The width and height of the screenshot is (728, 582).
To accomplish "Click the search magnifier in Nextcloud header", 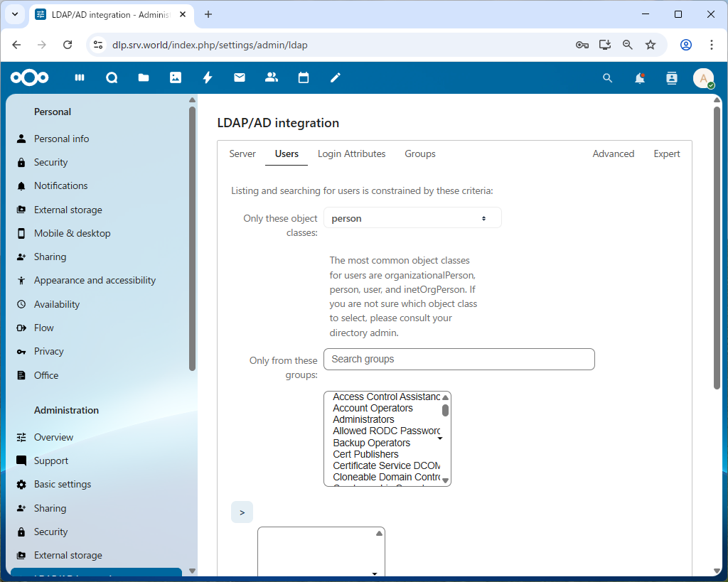I will click(x=607, y=78).
